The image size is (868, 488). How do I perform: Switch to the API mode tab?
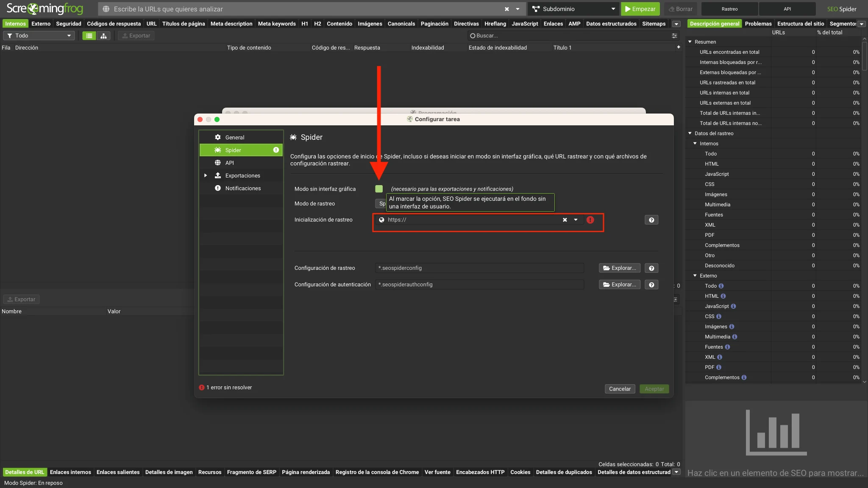(787, 9)
